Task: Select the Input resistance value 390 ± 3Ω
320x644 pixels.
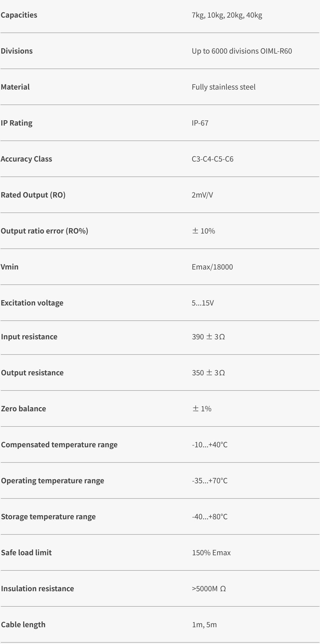Action: tap(208, 337)
